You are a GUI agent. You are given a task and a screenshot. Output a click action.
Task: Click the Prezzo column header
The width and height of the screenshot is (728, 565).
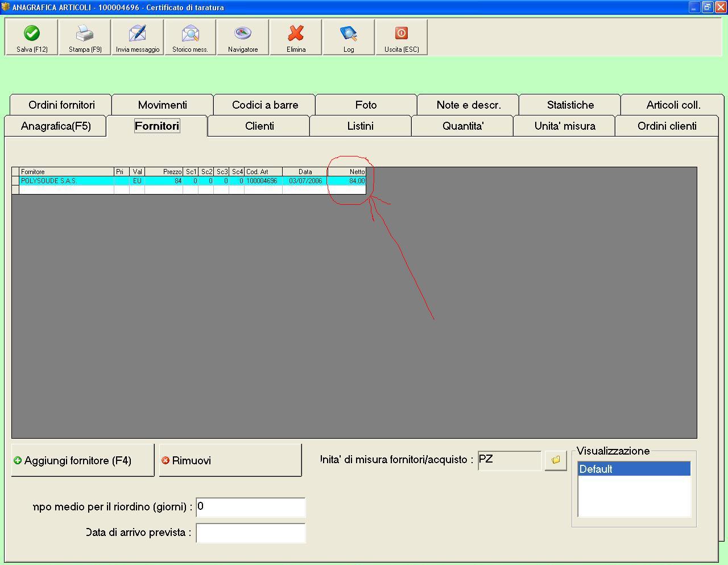(164, 172)
